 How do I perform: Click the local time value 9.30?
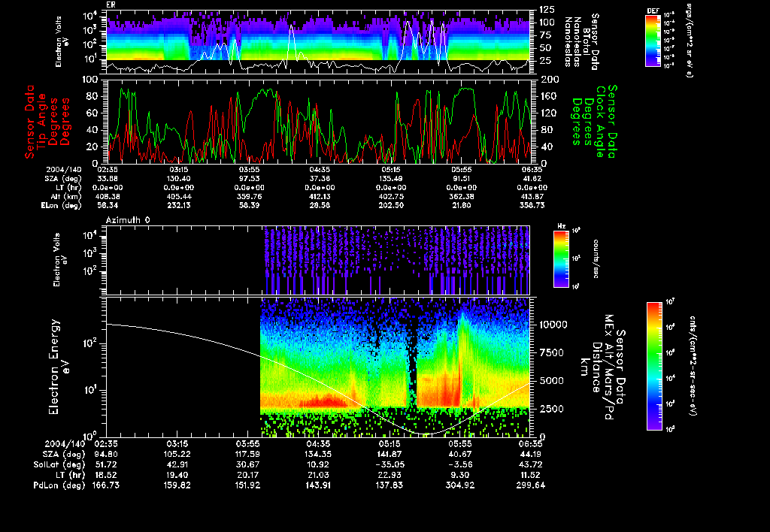459,475
